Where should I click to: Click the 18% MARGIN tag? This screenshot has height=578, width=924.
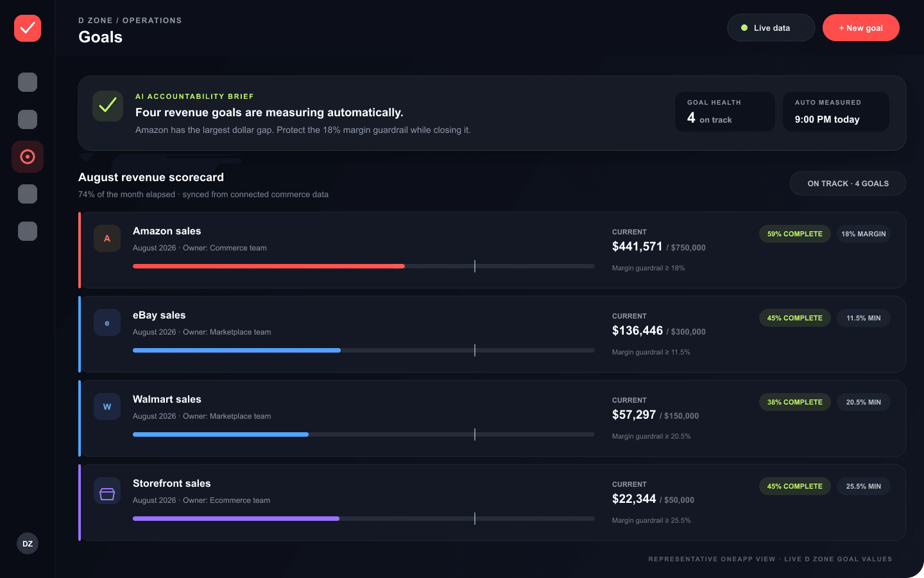pyautogui.click(x=864, y=234)
